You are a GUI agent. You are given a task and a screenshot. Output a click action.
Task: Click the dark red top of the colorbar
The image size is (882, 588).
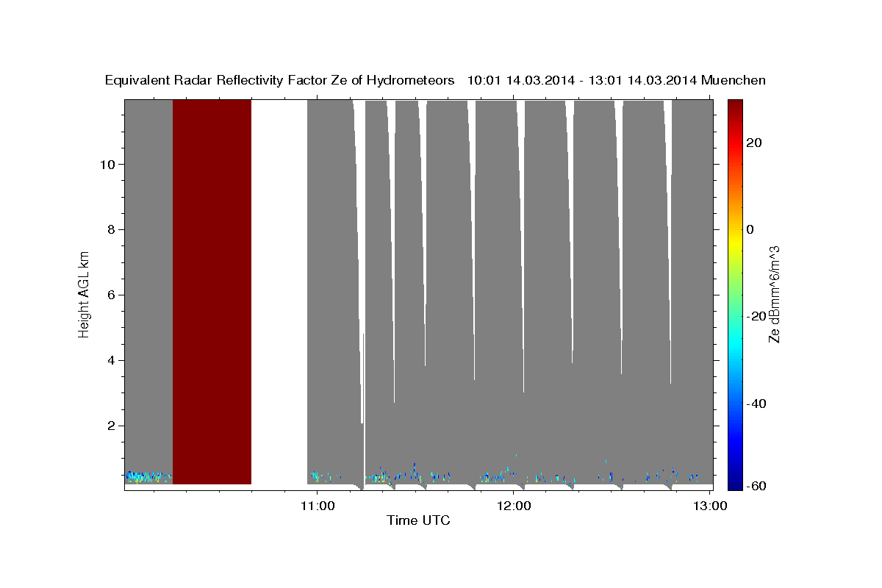pos(735,107)
